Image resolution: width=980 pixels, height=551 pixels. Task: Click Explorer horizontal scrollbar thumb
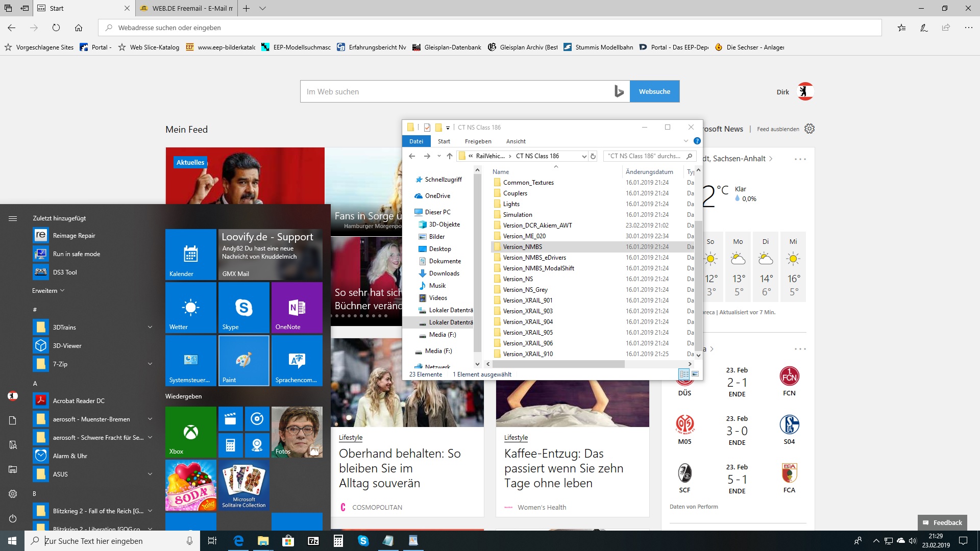(558, 364)
